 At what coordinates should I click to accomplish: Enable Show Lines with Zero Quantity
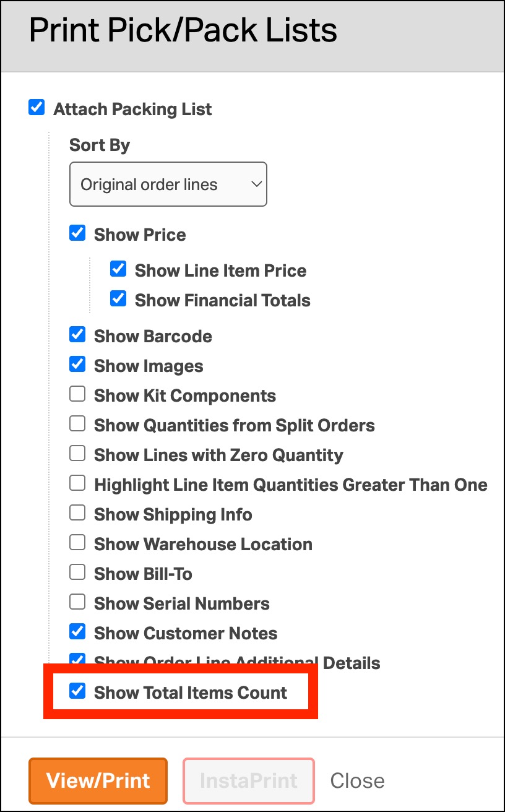point(77,454)
